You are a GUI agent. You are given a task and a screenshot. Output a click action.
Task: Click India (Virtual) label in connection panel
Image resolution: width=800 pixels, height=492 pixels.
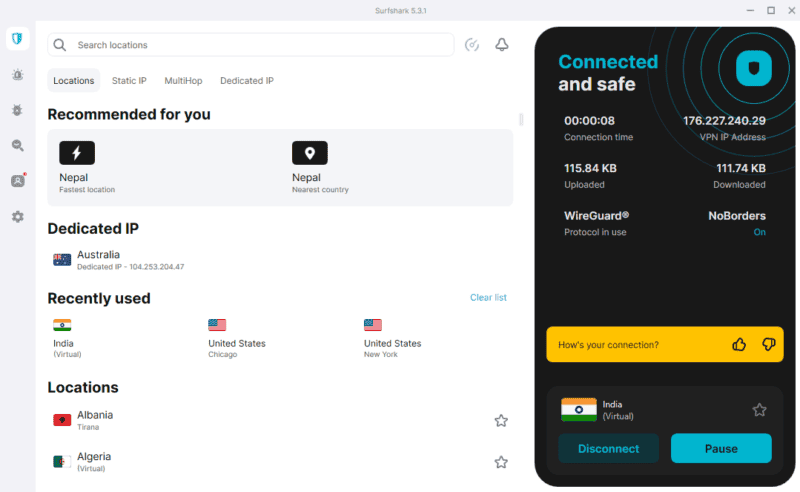pyautogui.click(x=618, y=410)
